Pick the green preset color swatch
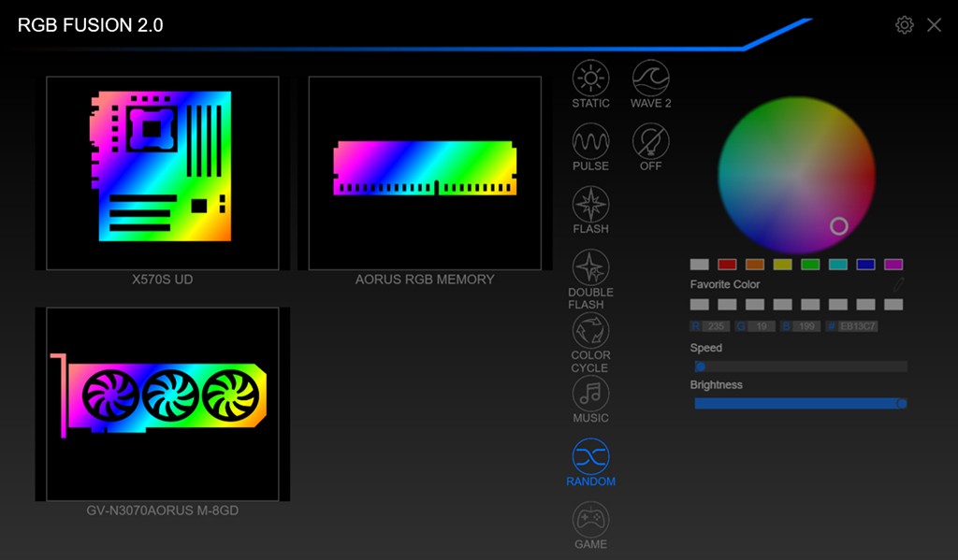The width and height of the screenshot is (958, 560). click(810, 265)
